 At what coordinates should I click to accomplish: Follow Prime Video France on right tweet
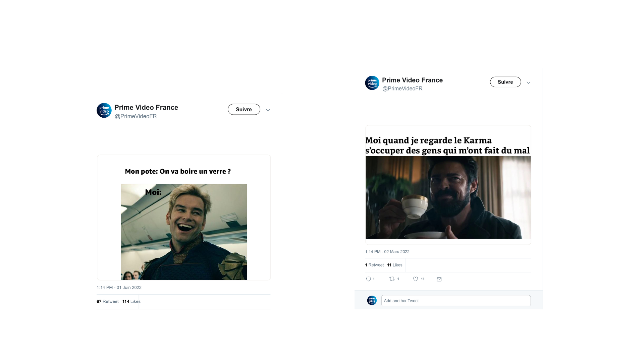[505, 82]
